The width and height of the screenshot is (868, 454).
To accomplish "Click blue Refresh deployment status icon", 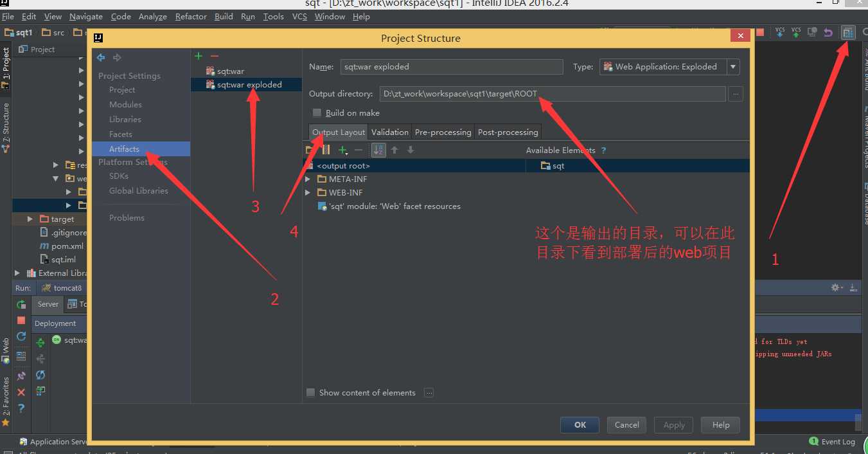I will tap(40, 375).
